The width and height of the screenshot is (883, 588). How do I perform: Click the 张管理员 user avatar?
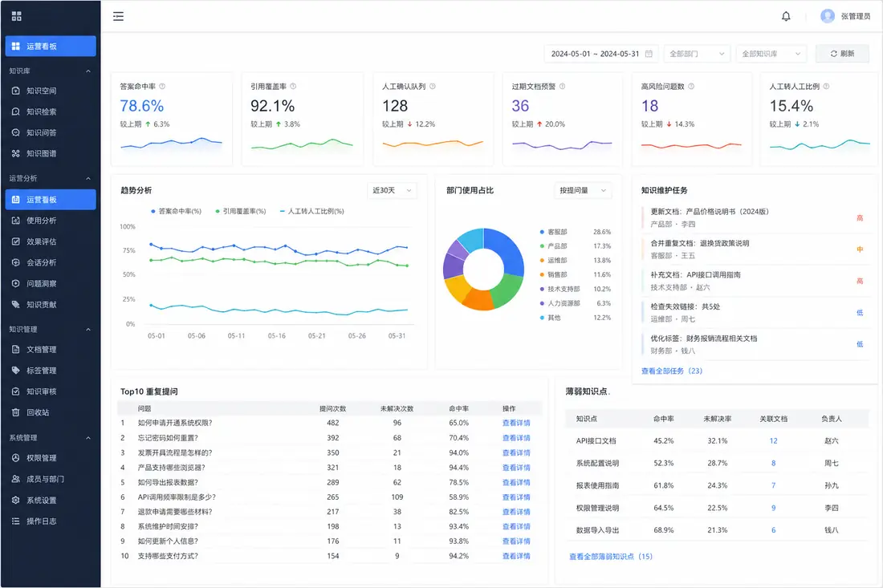coord(828,16)
